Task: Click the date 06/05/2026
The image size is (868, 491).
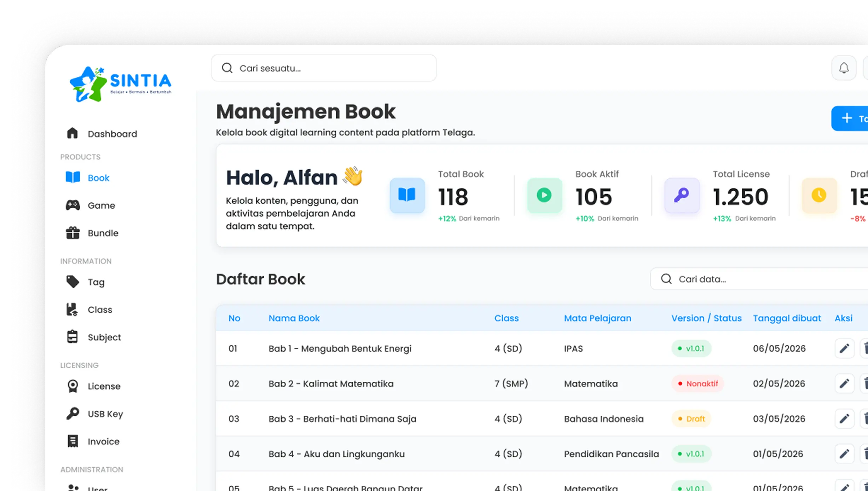Action: tap(779, 348)
